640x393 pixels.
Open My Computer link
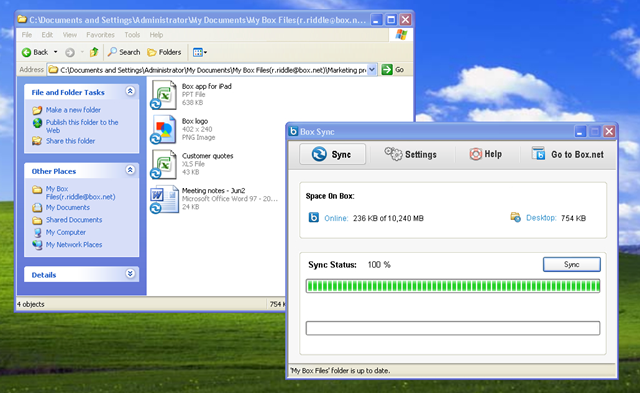(x=66, y=232)
